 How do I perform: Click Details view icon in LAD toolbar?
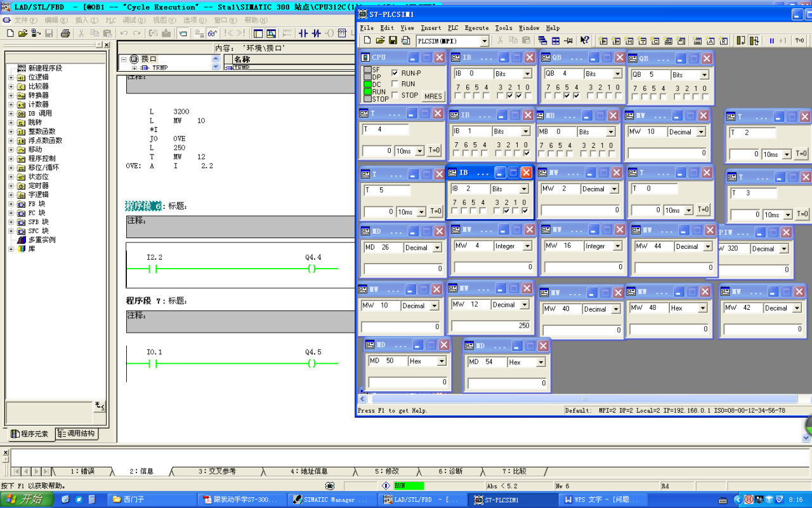(271, 33)
